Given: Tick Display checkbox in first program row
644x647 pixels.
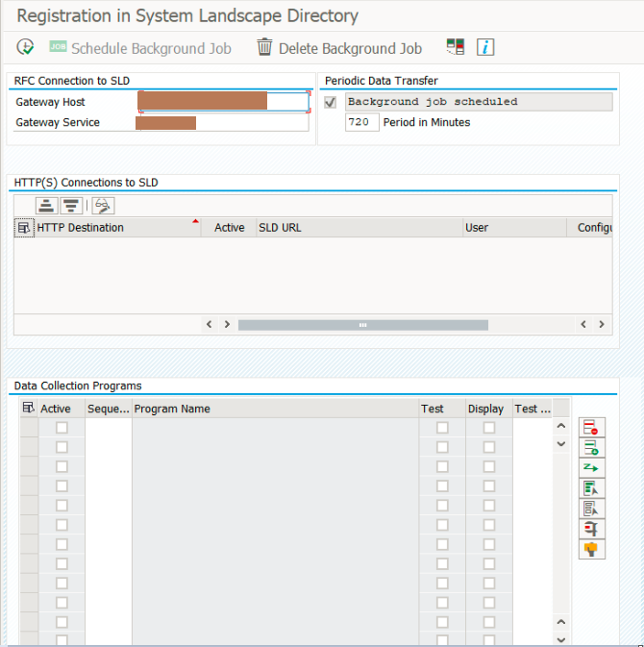Looking at the screenshot, I should 489,428.
